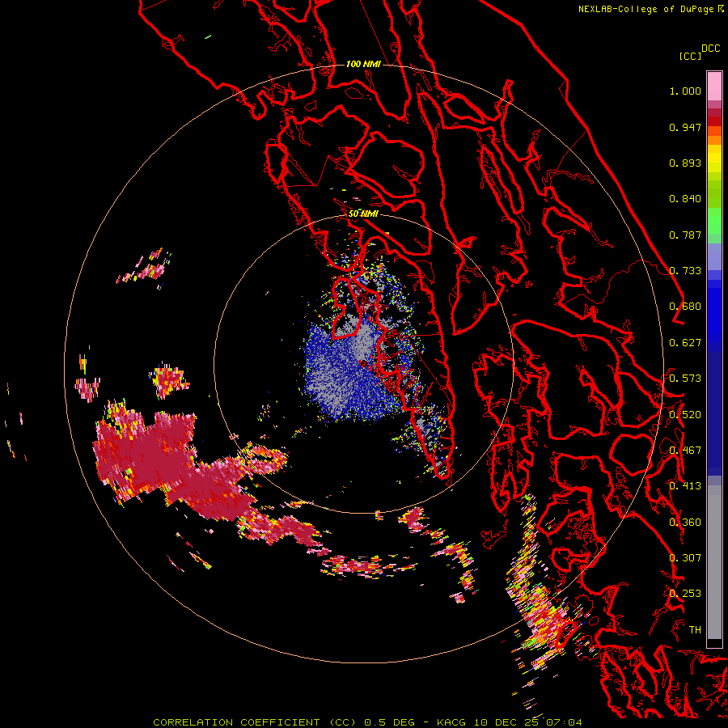728x728 pixels.
Task: Click the 0.413 color scale label
Action: coord(685,486)
